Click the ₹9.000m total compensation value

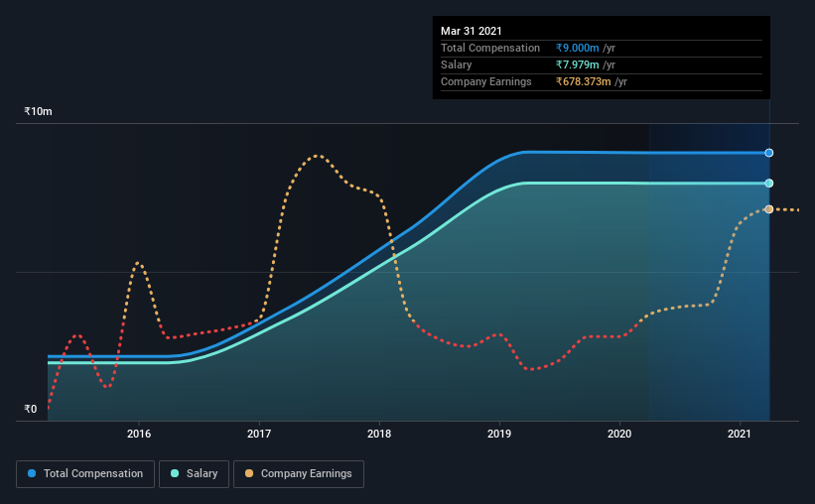point(577,48)
